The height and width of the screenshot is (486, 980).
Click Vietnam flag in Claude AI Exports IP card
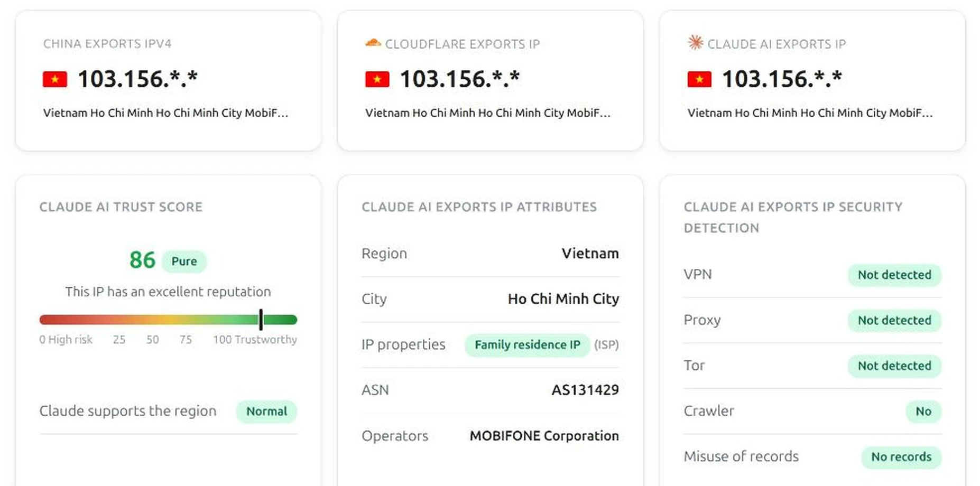click(699, 79)
